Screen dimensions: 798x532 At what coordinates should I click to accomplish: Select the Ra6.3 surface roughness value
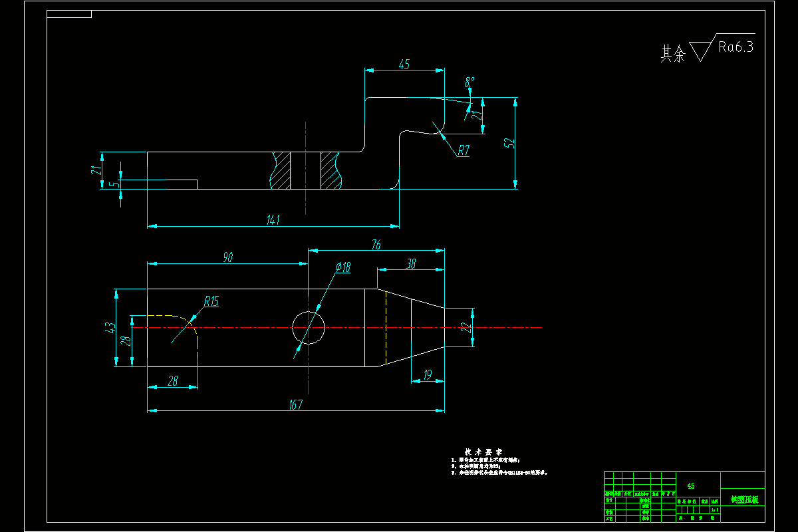pyautogui.click(x=735, y=47)
